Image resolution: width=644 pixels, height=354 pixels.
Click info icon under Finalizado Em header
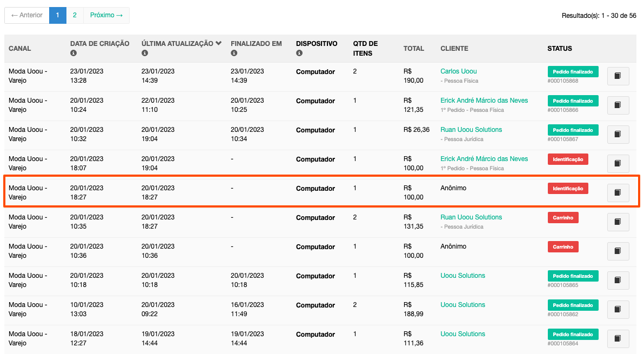point(234,53)
